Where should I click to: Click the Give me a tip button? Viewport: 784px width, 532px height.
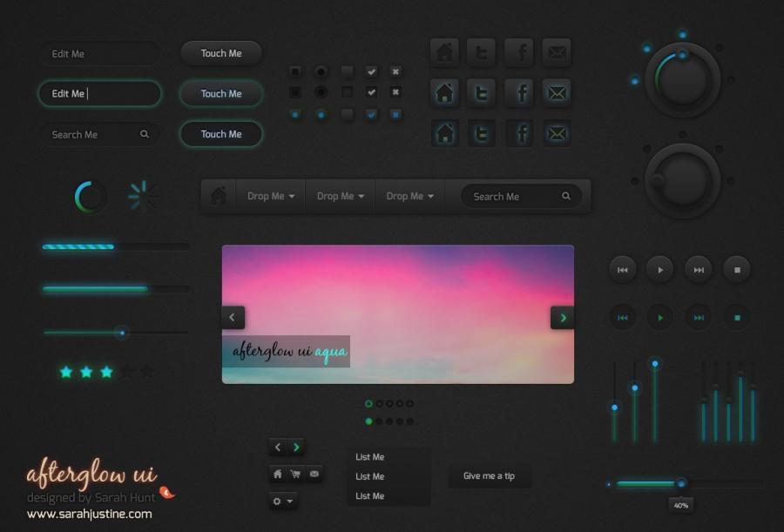(x=489, y=476)
